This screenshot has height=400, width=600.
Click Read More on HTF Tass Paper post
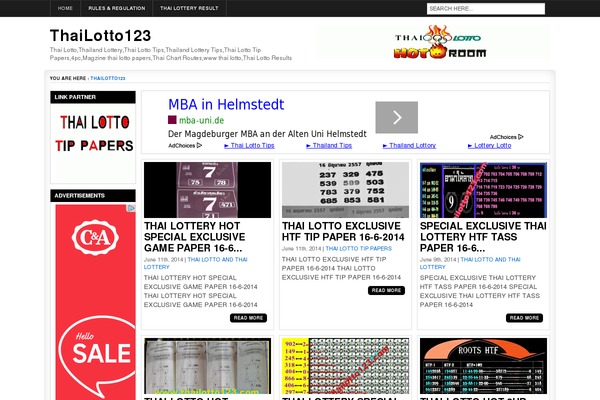(x=524, y=318)
